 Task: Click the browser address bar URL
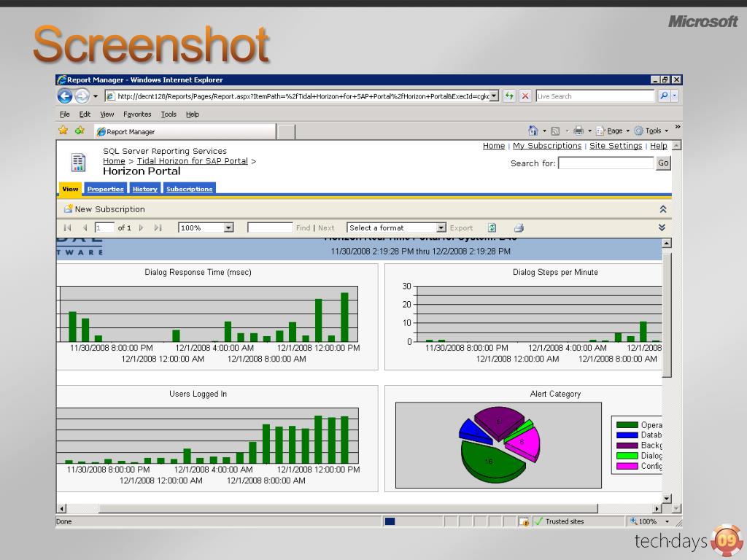[x=303, y=96]
